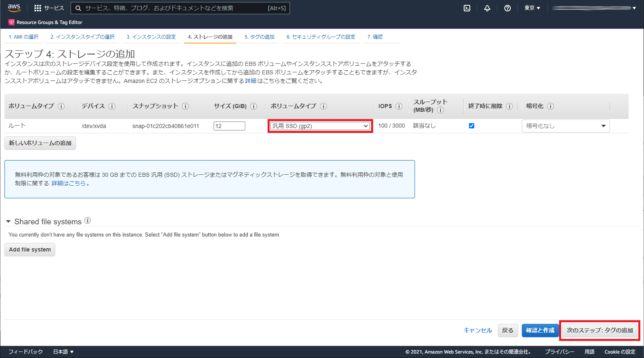The height and width of the screenshot is (358, 644).
Task: Click info icon beside デバイス header
Action: [112, 106]
